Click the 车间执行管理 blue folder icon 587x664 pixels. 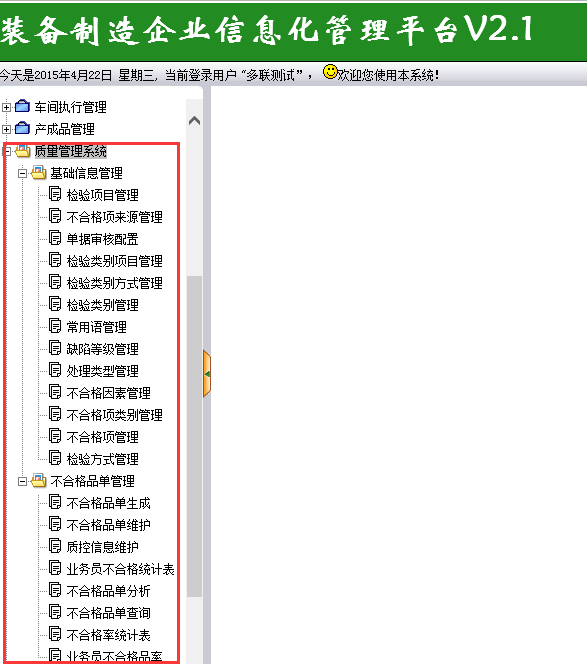pos(22,106)
